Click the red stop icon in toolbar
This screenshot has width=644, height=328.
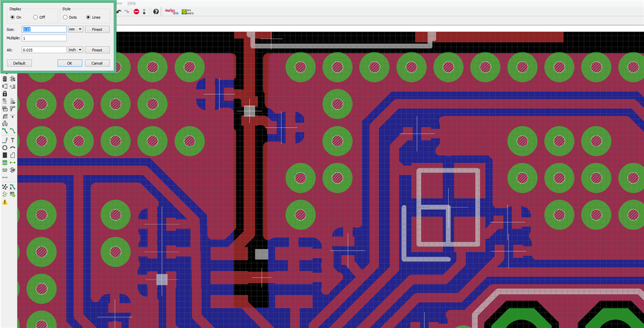(x=137, y=12)
